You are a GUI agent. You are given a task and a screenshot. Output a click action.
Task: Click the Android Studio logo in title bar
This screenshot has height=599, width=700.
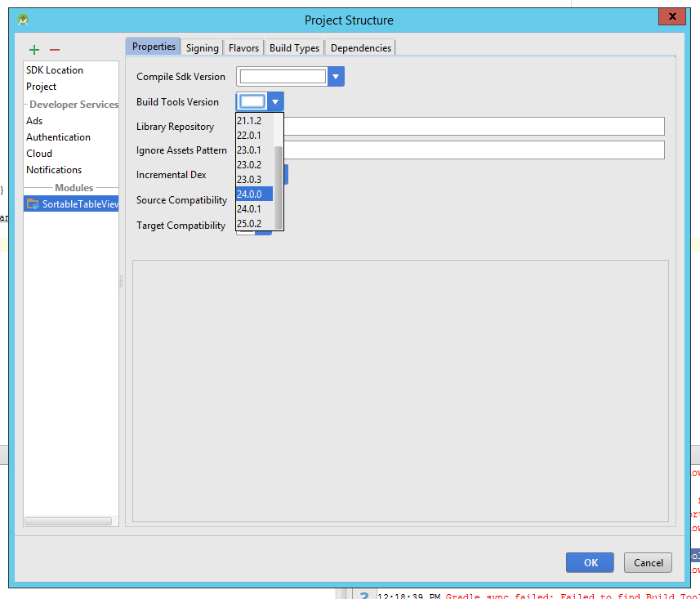coord(23,20)
